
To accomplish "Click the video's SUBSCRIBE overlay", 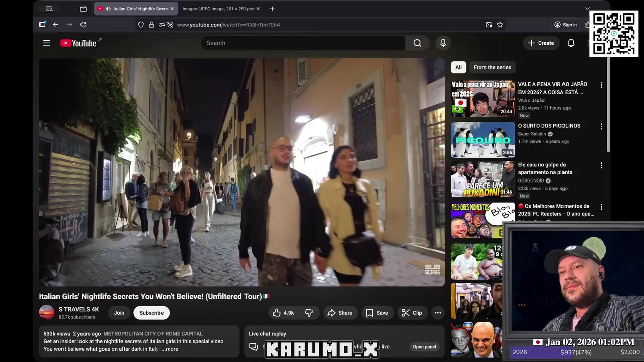I will tap(432, 269).
